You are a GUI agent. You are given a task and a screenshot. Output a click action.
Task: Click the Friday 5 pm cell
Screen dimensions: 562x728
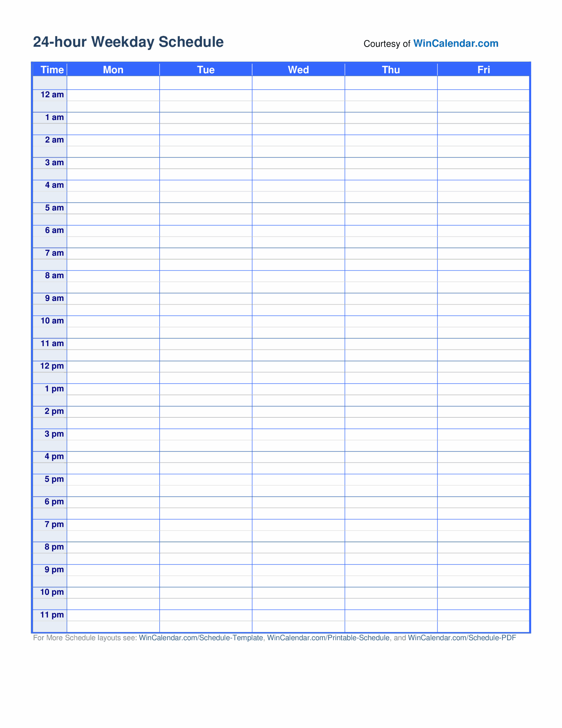pyautogui.click(x=483, y=480)
